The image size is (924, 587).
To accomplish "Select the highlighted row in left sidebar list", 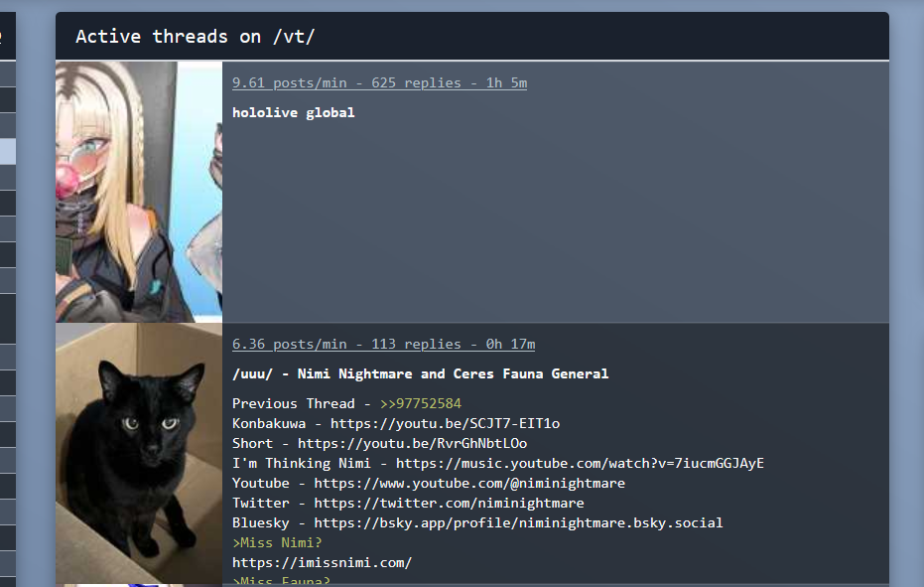I will point(8,152).
